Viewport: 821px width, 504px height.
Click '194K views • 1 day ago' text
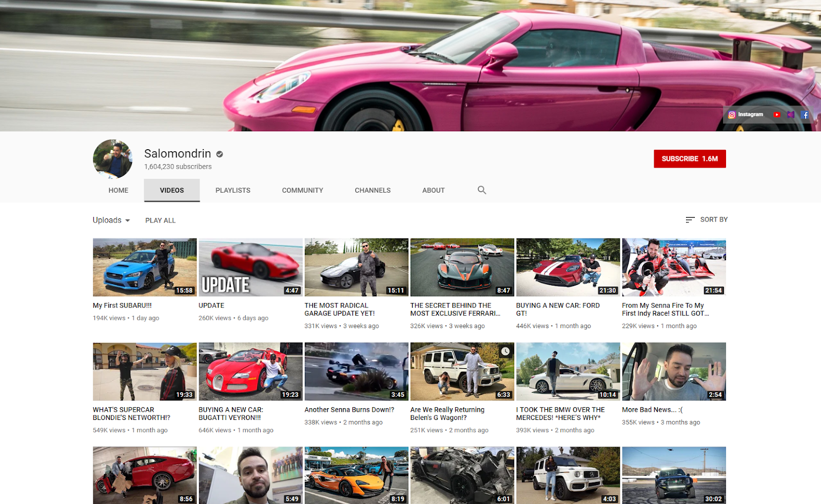126,318
